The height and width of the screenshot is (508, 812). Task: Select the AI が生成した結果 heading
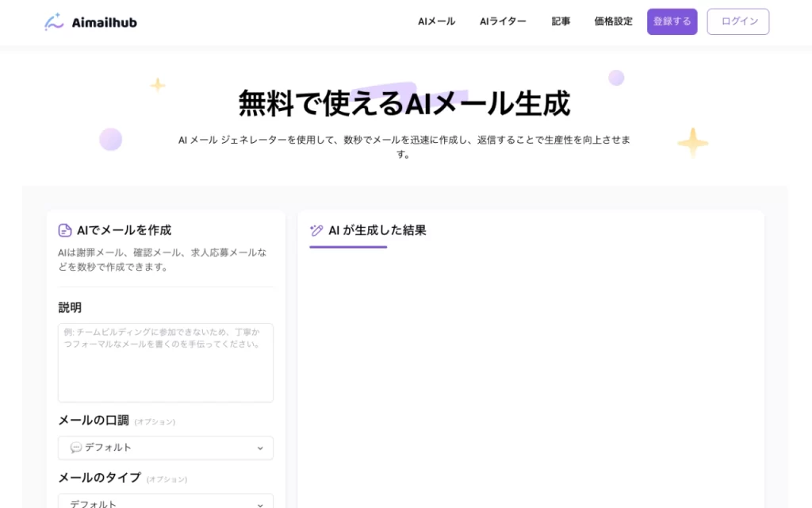click(377, 230)
